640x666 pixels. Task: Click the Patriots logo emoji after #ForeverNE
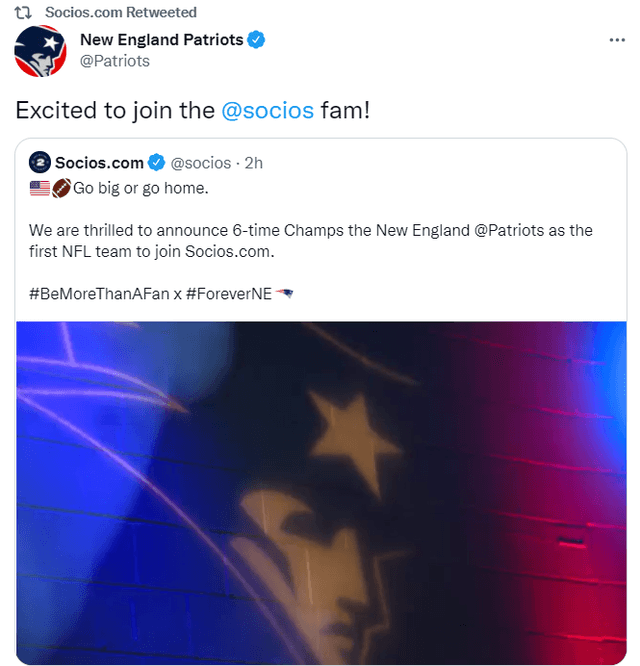(285, 294)
